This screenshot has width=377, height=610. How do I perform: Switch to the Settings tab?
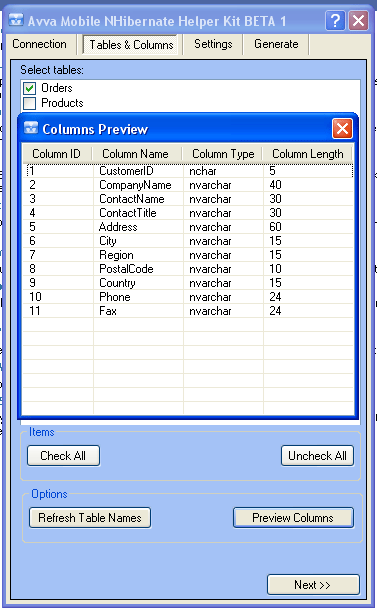[213, 44]
